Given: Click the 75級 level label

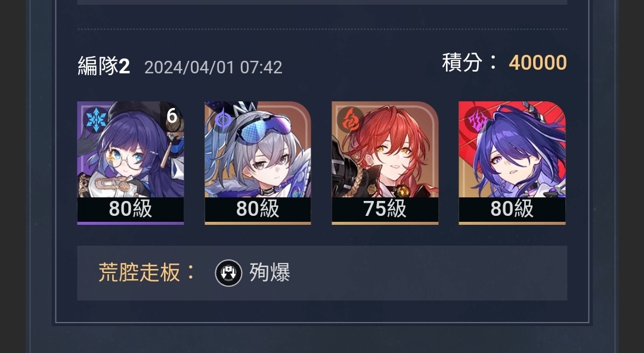Looking at the screenshot, I should point(385,209).
